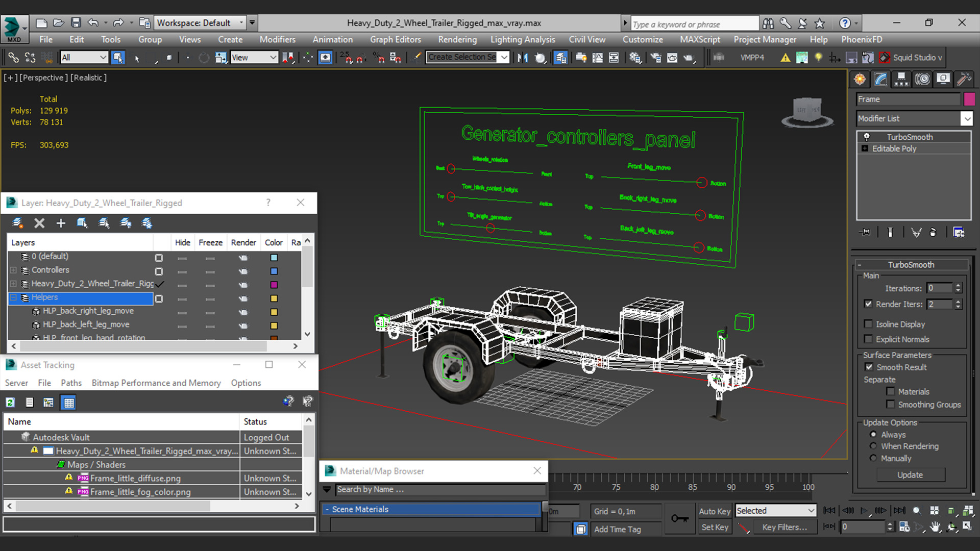Image resolution: width=980 pixels, height=551 pixels.
Task: Click the Helpers layer yellow color swatch
Action: [x=274, y=298]
